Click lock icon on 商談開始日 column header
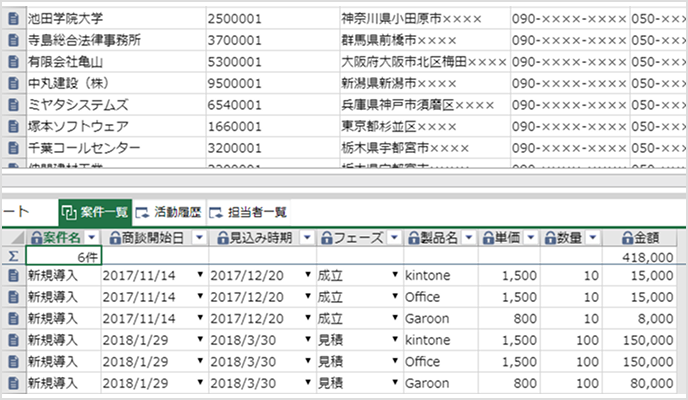Image resolution: width=688 pixels, height=400 pixels. point(115,238)
